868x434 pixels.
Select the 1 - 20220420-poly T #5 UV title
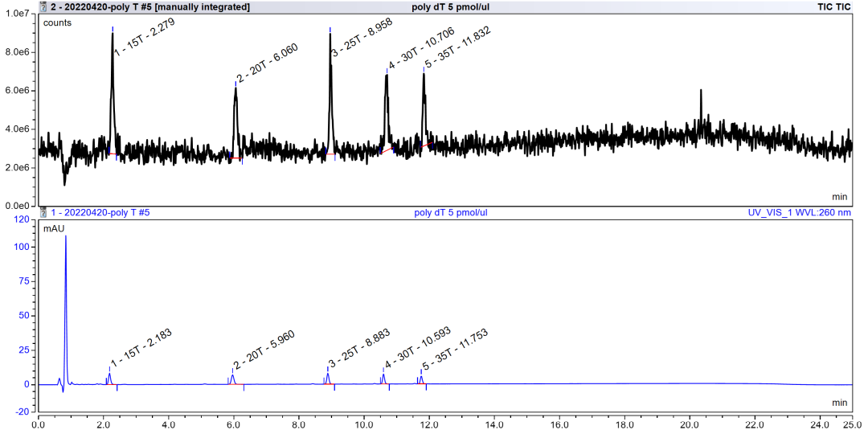tap(100, 213)
